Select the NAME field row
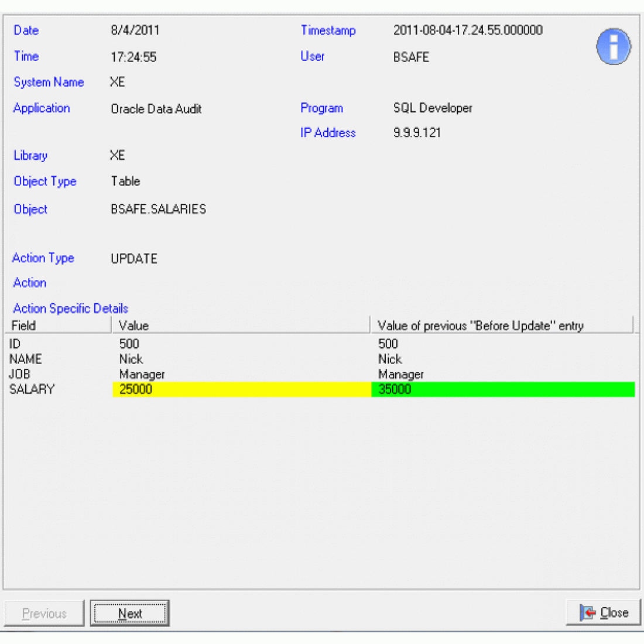Image resolution: width=644 pixels, height=644 pixels. pos(26,359)
